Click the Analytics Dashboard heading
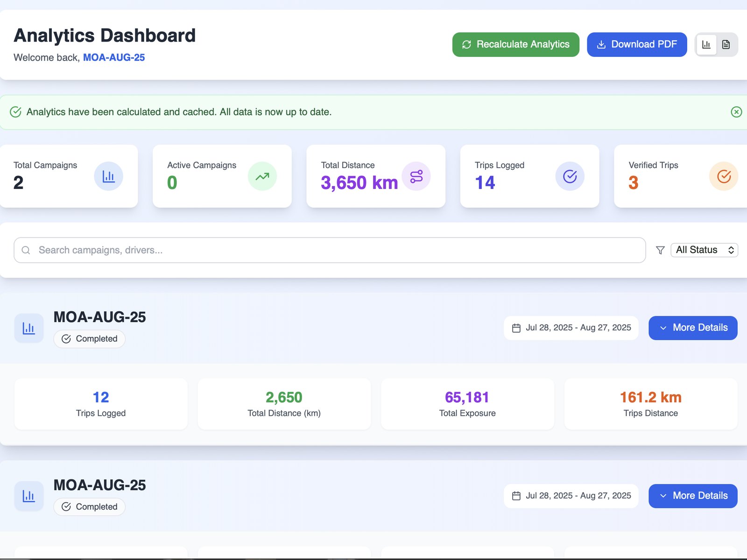 coord(105,35)
